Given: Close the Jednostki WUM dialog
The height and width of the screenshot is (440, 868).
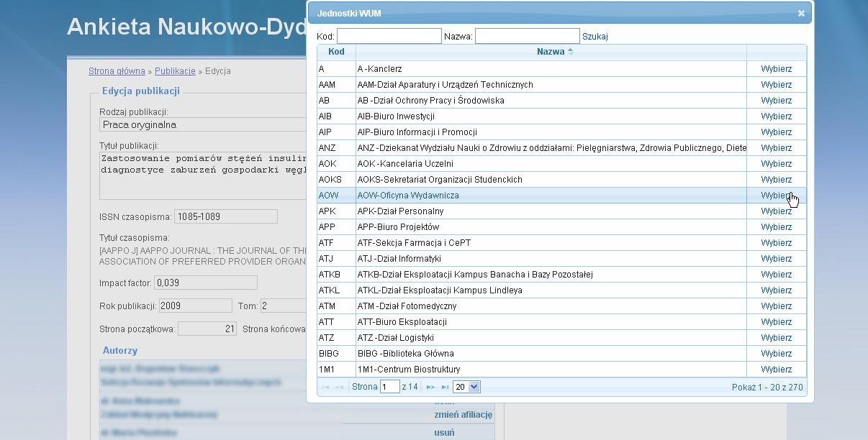Looking at the screenshot, I should [x=801, y=13].
